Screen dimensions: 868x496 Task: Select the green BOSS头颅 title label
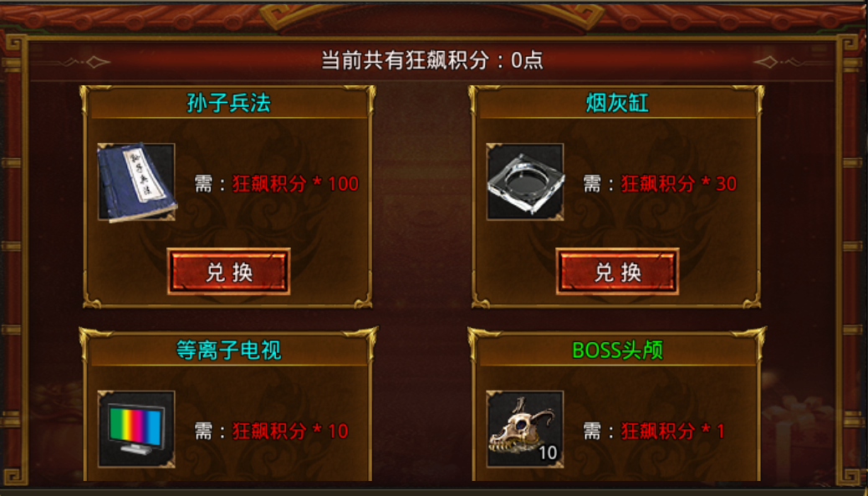618,350
